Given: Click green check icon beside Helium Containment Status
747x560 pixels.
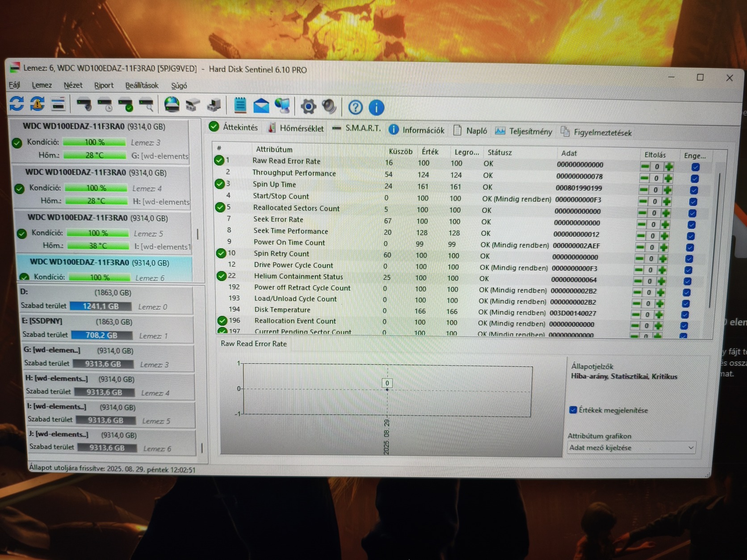Looking at the screenshot, I should tap(221, 276).
